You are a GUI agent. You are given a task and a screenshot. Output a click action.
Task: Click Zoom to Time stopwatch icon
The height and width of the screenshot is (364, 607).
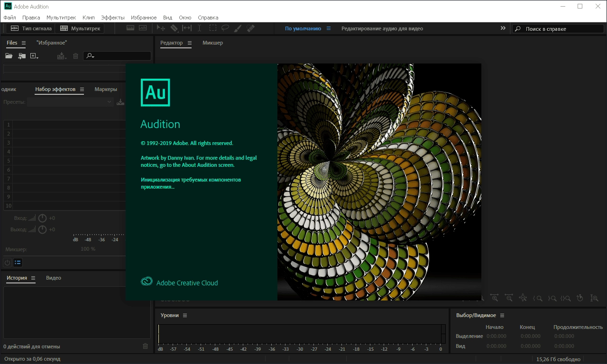tap(580, 298)
